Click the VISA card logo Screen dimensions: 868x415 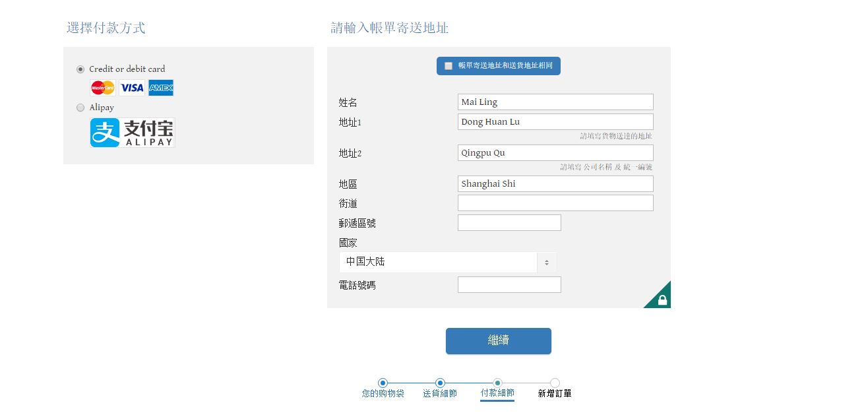click(x=132, y=88)
